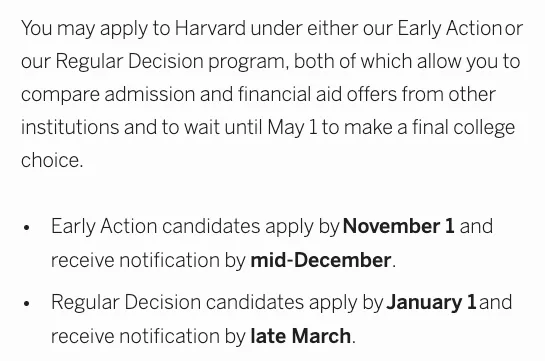This screenshot has width=545, height=361.
Task: Click the word "wait" in the paragraph
Action: pos(201,127)
